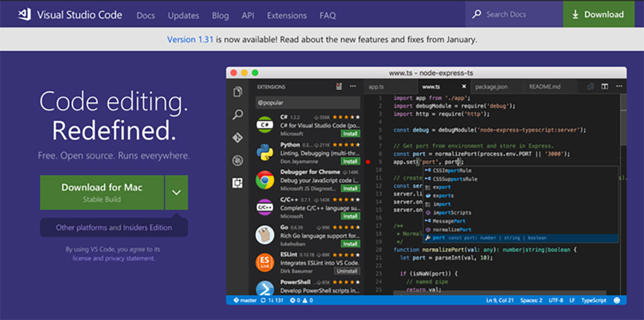Image resolution: width=644 pixels, height=320 pixels.
Task: Click the feedback smiley in status bar
Action: click(x=617, y=300)
